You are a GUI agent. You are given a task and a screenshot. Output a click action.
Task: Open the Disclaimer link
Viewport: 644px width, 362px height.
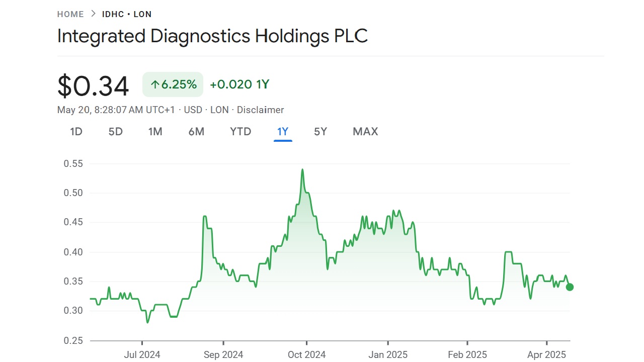pos(260,110)
